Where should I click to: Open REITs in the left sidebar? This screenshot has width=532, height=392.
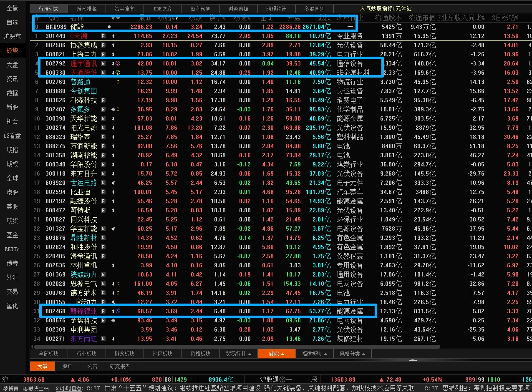pyautogui.click(x=12, y=249)
